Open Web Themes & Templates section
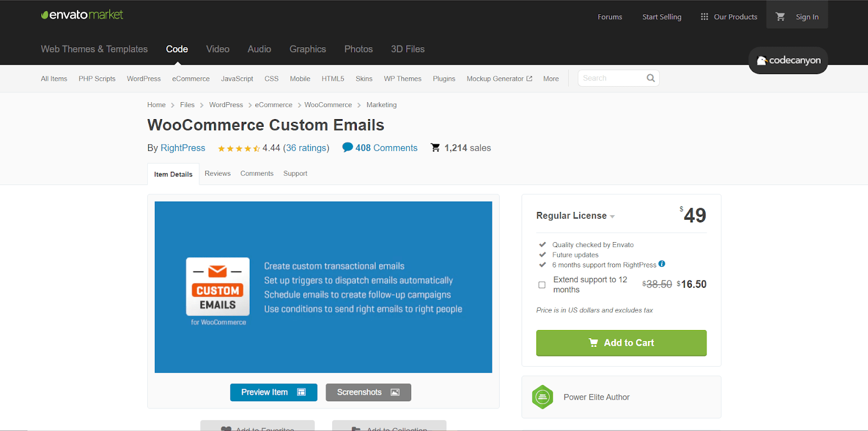 (x=94, y=49)
